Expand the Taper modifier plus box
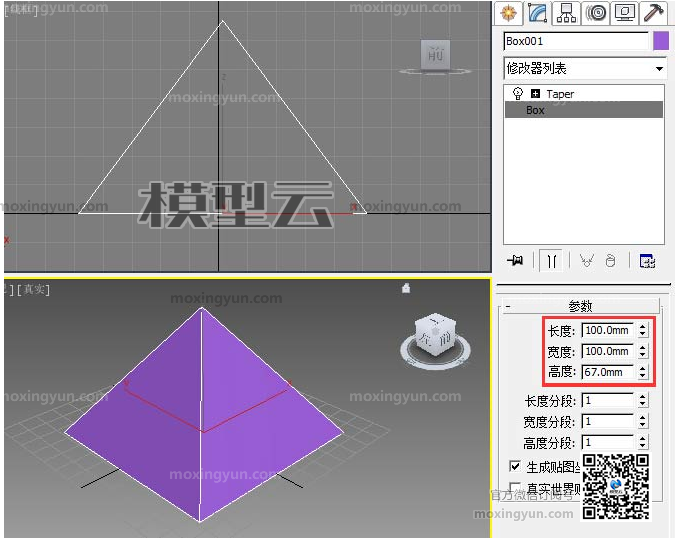675x542 pixels. point(535,93)
